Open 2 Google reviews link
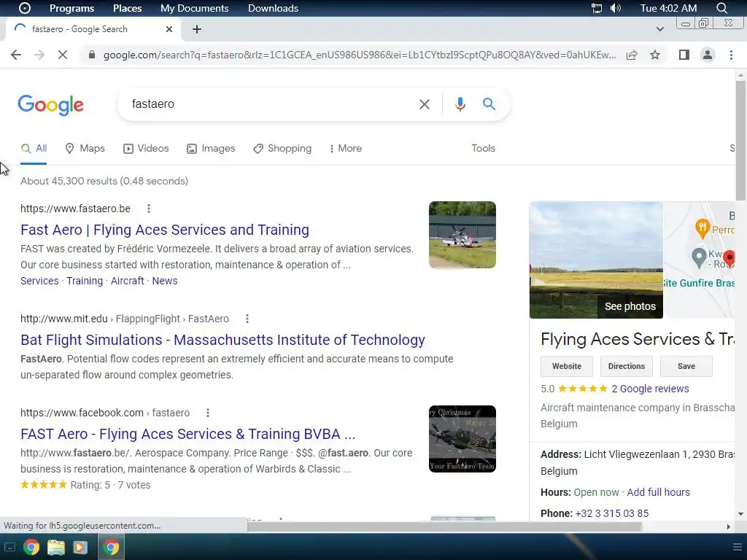 point(650,389)
